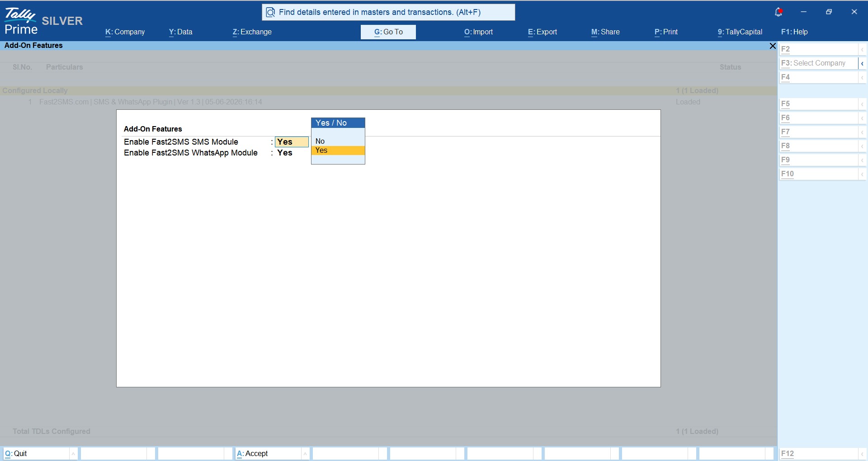Click the A: Accept button
The height and width of the screenshot is (461, 868).
(x=268, y=454)
